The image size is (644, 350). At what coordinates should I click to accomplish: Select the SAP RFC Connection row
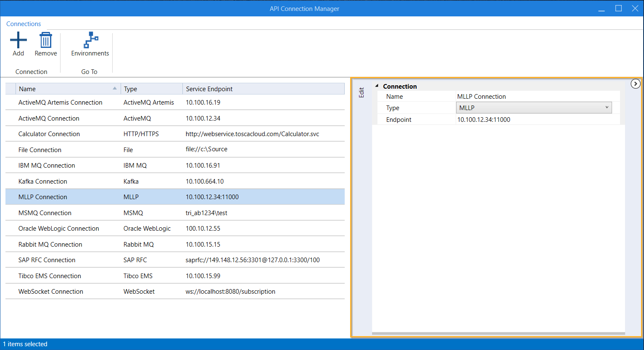click(x=47, y=260)
